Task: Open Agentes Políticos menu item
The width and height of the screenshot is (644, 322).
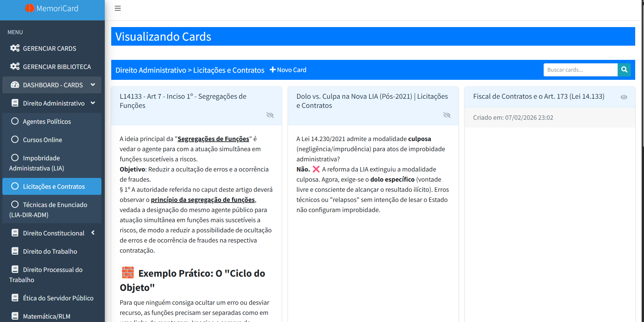Action: [47, 121]
